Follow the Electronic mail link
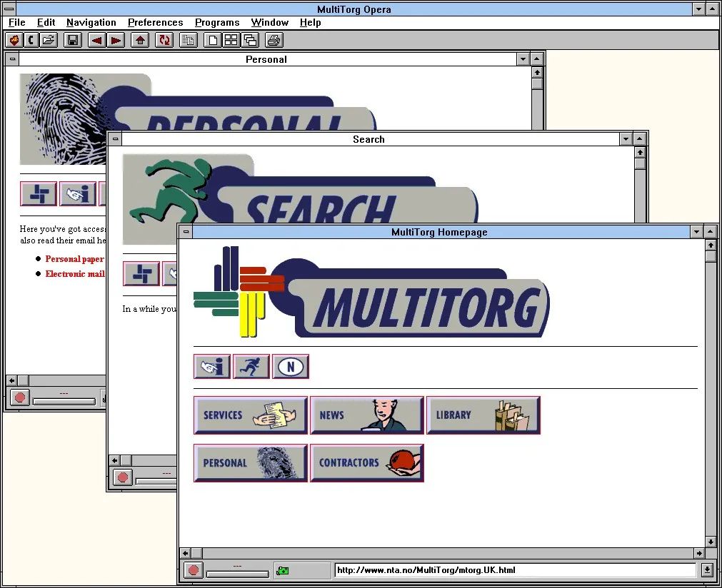This screenshot has height=588, width=722. (x=75, y=274)
